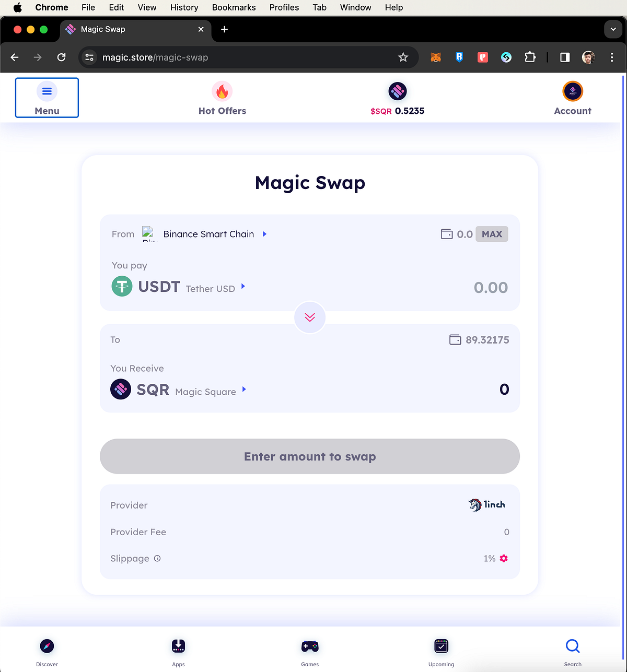627x672 pixels.
Task: Open the Upcoming section in bottom bar
Action: [441, 650]
